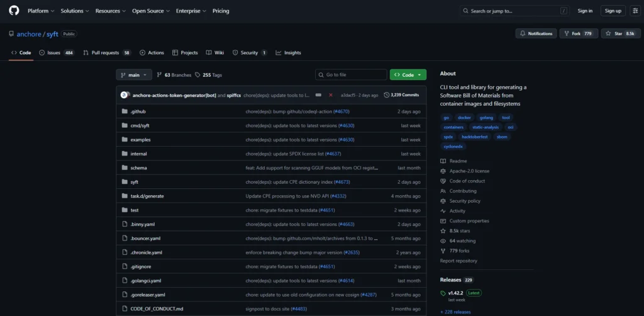Screen dimensions: 644x316
Task: Expand the Resources menu
Action: (x=110, y=11)
